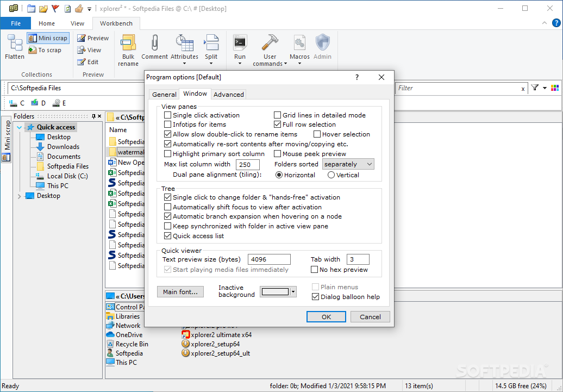
Task: Click the thumbs-up icon in the title bar
Action: pyautogui.click(x=79, y=8)
